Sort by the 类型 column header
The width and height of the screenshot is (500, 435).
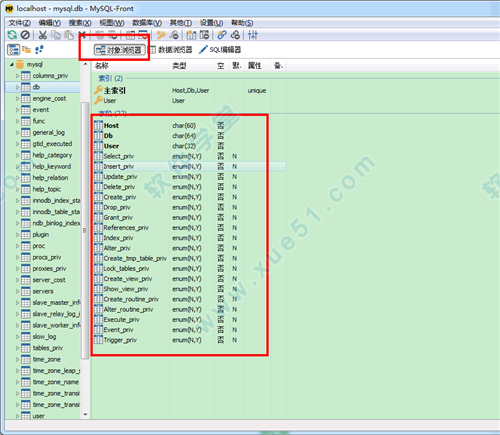192,66
